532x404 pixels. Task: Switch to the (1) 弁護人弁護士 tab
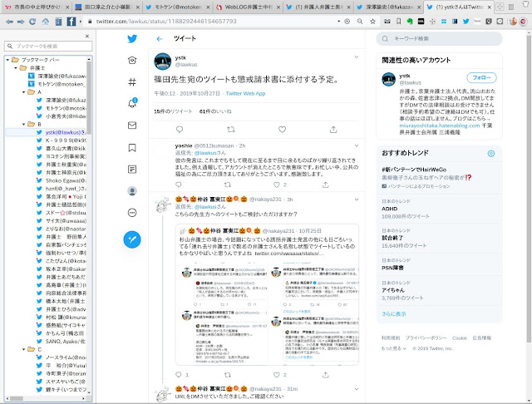click(x=319, y=7)
